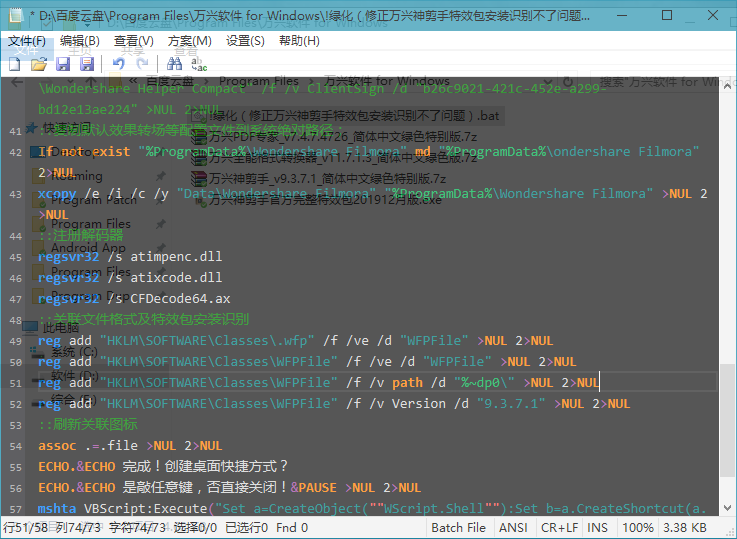Click line number 45 in margin
The image size is (737, 539).
coord(16,258)
